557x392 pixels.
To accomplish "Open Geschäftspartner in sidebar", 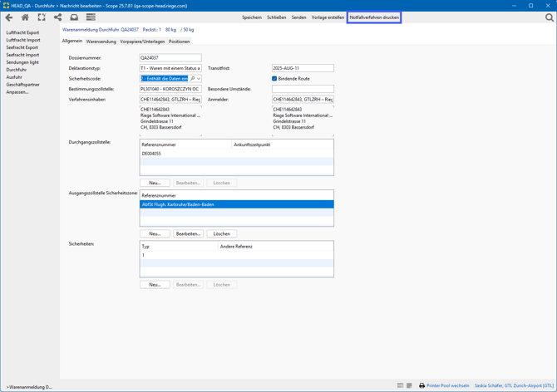I will 22,85.
